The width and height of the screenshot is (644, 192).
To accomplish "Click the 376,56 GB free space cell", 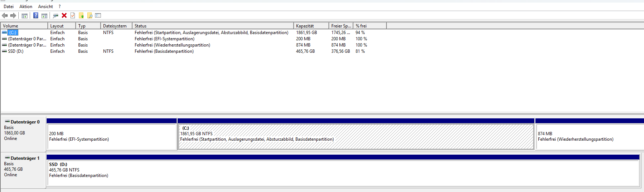I will point(341,51).
